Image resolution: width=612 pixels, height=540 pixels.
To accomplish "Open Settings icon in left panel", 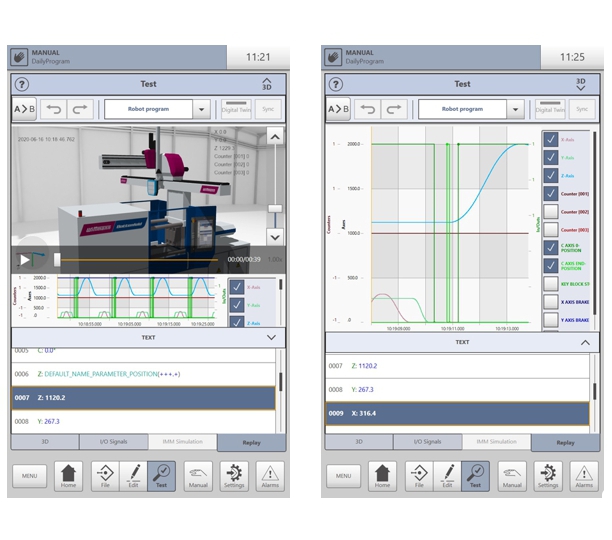I will (234, 476).
